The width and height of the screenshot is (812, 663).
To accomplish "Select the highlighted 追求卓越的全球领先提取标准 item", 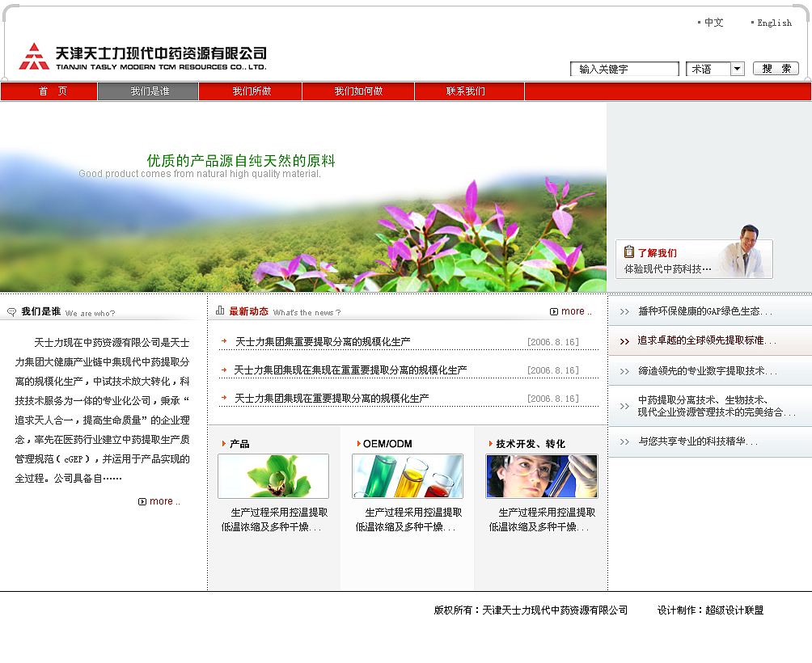I will pyautogui.click(x=704, y=342).
